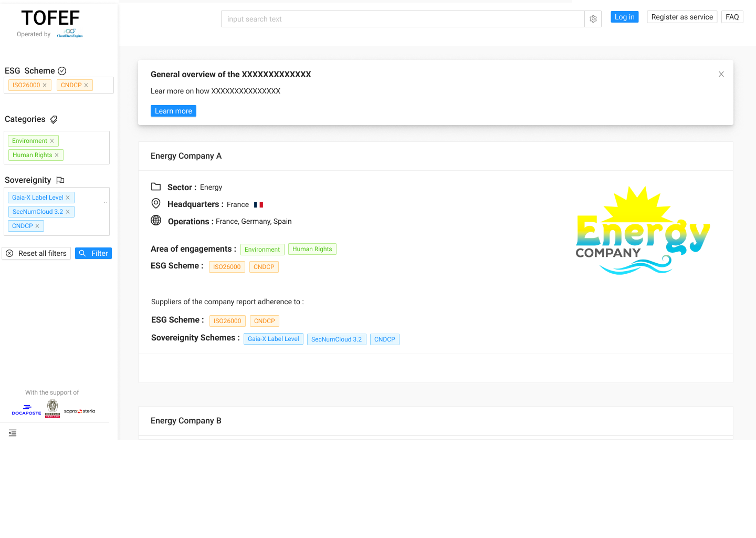Remove the Gaia-X Label Level tag
This screenshot has height=538, width=756.
pyautogui.click(x=68, y=198)
